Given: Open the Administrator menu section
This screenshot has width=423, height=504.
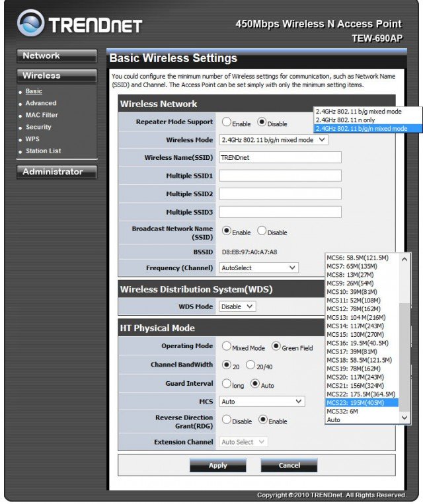Looking at the screenshot, I should point(56,172).
